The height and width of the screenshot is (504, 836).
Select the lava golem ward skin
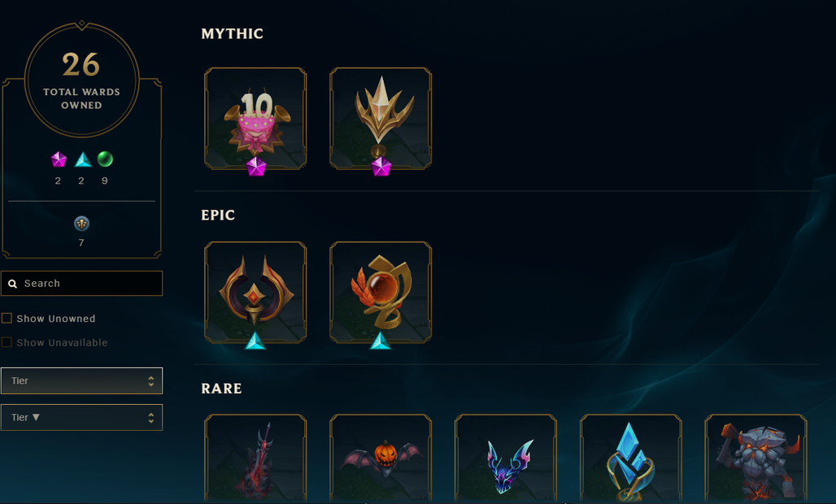[755, 458]
